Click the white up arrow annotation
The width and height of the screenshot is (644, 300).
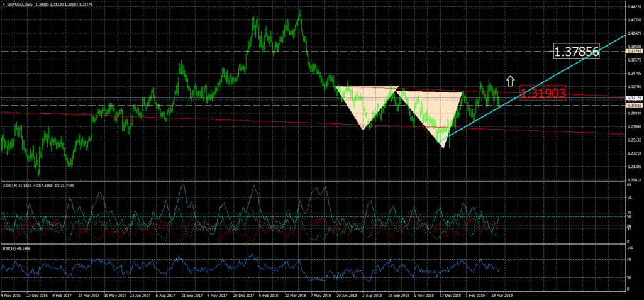pos(511,81)
